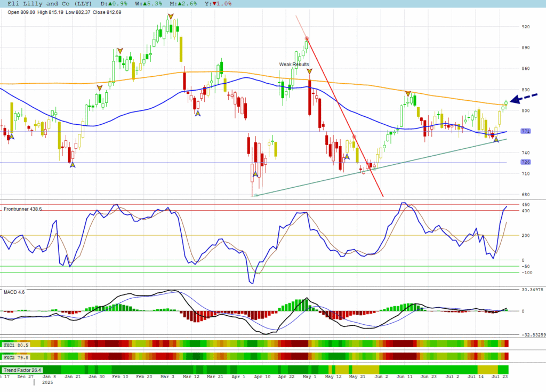Viewport: 546px width, 392px height.
Task: Click the -32.83259 MACD axis value
Action: coord(533,335)
